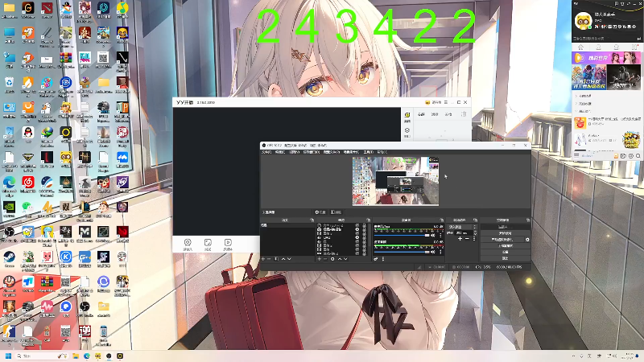The image size is (644, 362).
Task: Remove the selected scene in OBS
Action: (269, 259)
